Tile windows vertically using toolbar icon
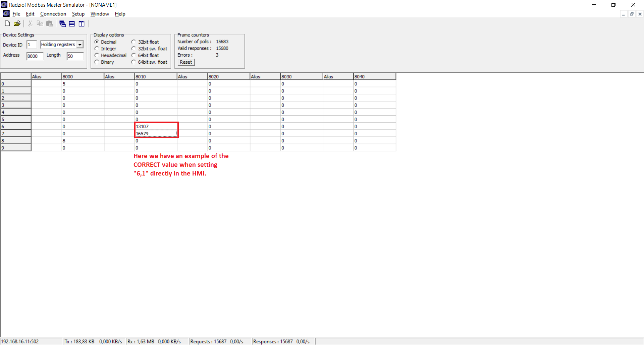644x345 pixels. tap(81, 23)
